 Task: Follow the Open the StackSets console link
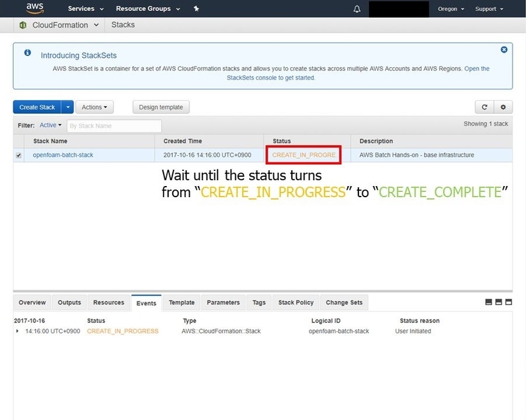(358, 73)
